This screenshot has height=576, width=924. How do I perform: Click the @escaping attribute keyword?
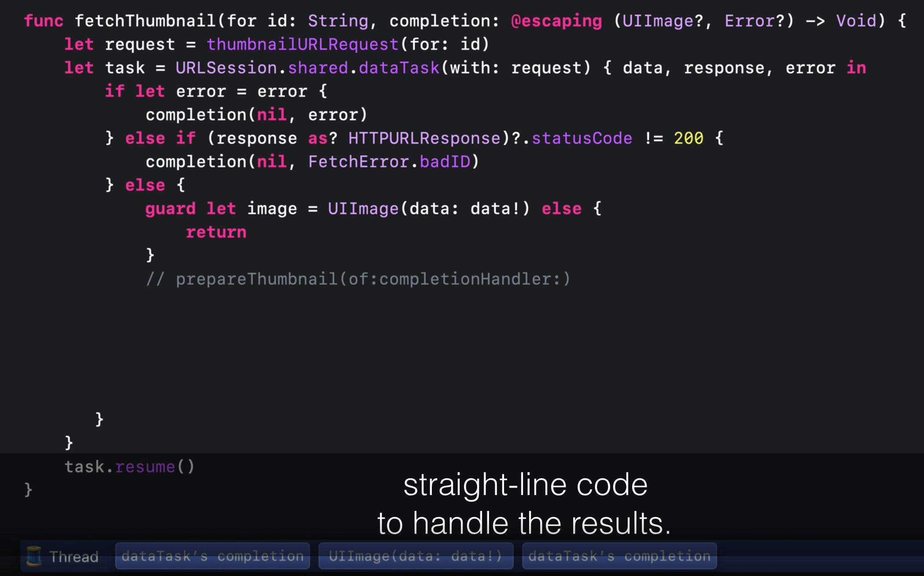pyautogui.click(x=556, y=21)
